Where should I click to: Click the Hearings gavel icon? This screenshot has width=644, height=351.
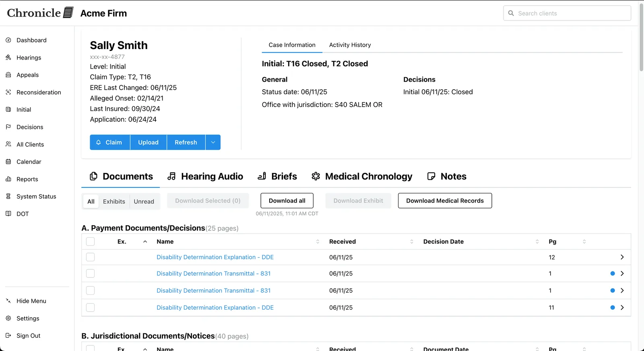(8, 57)
